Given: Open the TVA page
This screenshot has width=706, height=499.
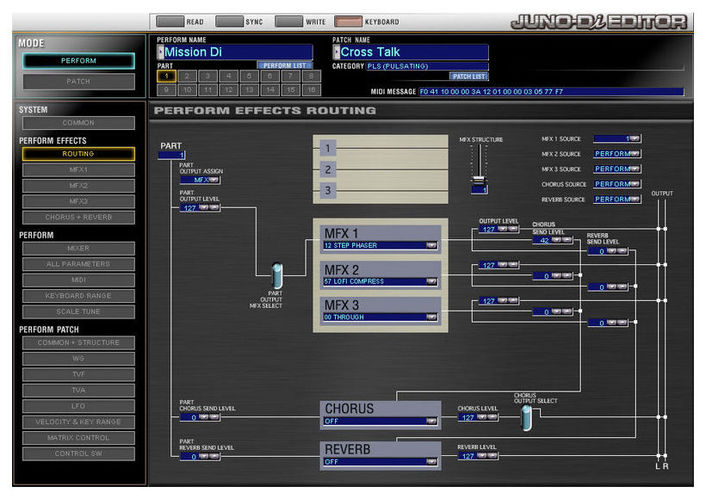Looking at the screenshot, I should (x=79, y=390).
